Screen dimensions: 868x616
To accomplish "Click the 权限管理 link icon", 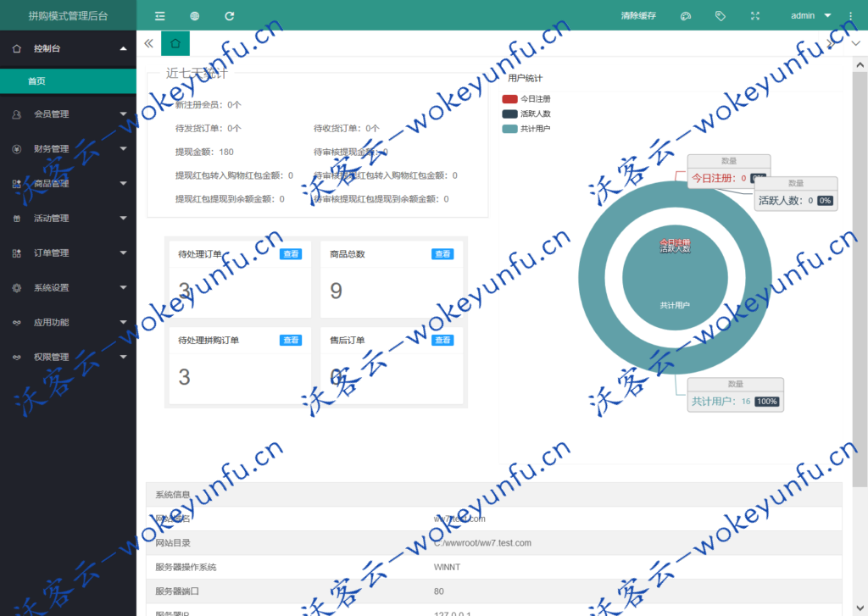I will click(x=17, y=358).
